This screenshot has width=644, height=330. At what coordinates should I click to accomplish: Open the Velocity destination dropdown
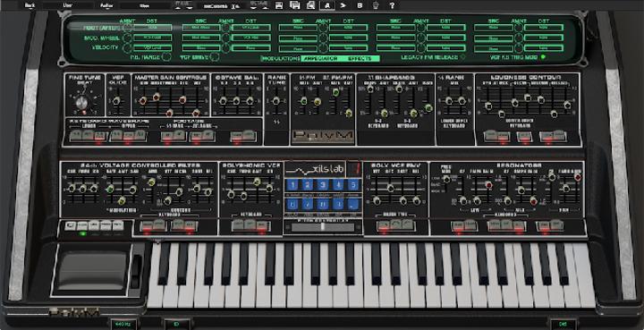(x=152, y=47)
